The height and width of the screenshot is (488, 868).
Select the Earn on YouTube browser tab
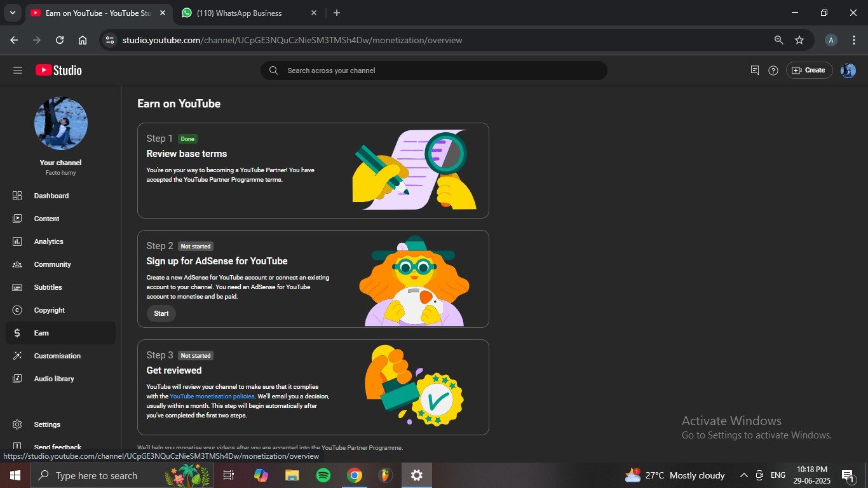coord(98,13)
